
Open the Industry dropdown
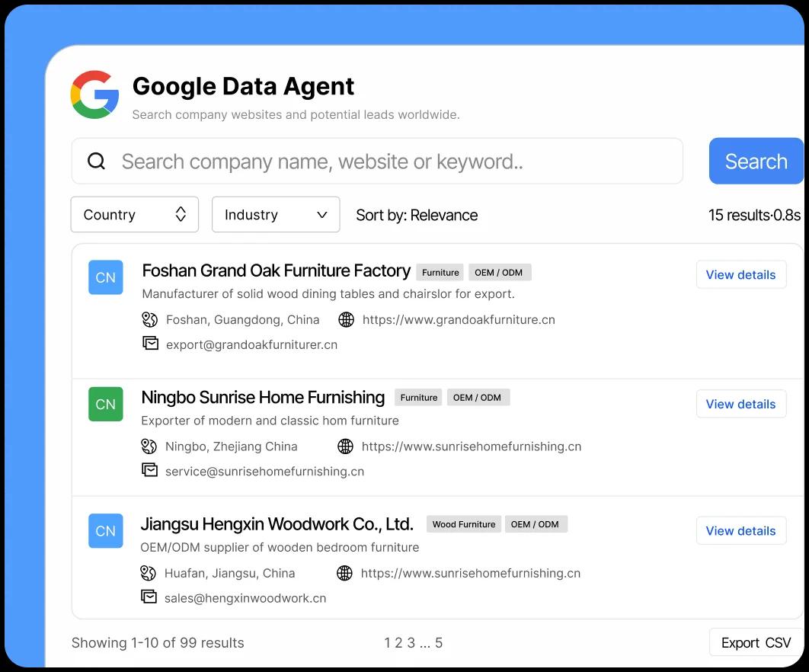coord(276,214)
